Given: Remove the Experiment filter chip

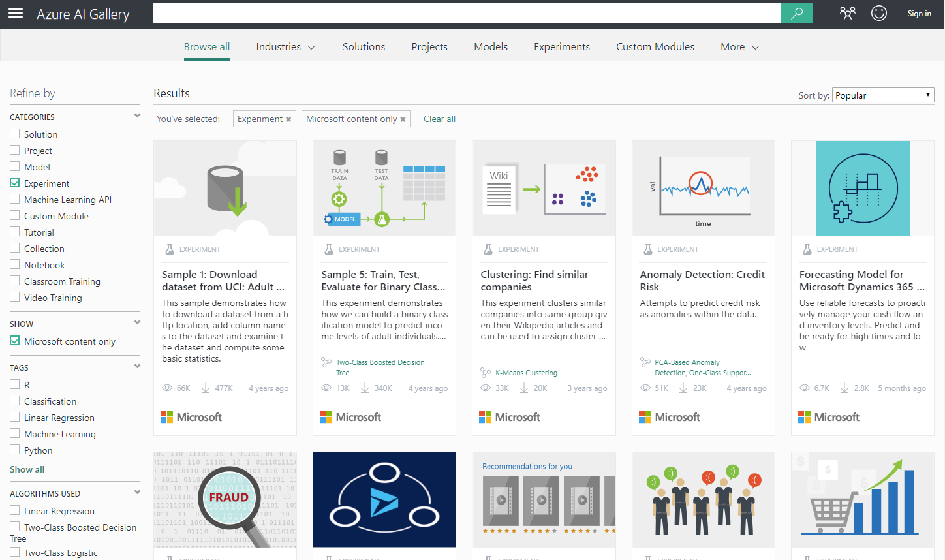Looking at the screenshot, I should (x=289, y=119).
